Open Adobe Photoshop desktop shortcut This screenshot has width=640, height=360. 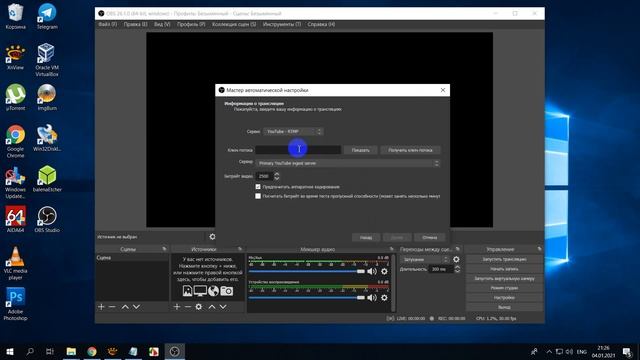(x=16, y=304)
